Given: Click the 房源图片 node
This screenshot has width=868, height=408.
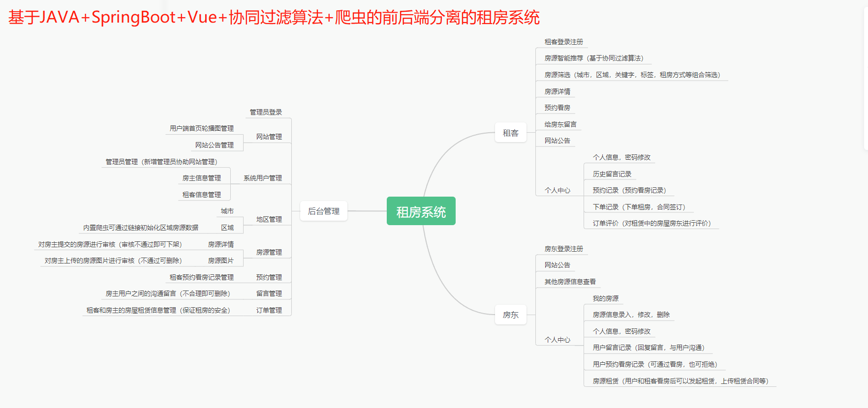Looking at the screenshot, I should 221,261.
